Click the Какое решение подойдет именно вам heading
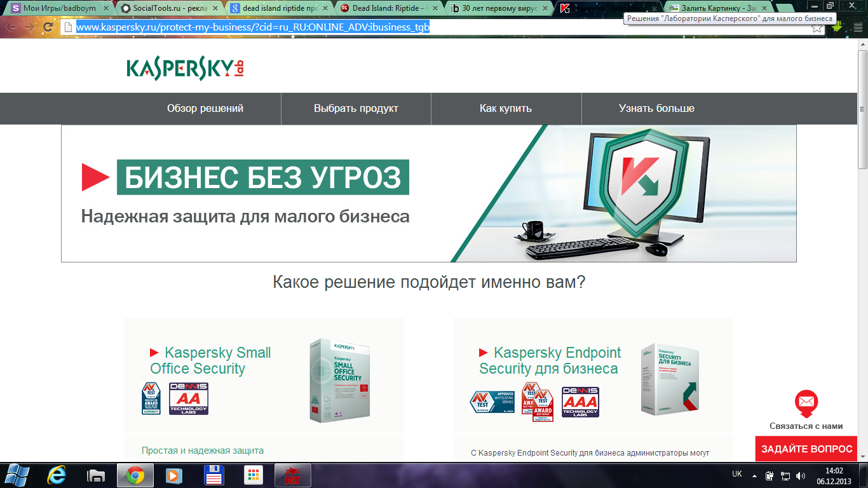 429,282
